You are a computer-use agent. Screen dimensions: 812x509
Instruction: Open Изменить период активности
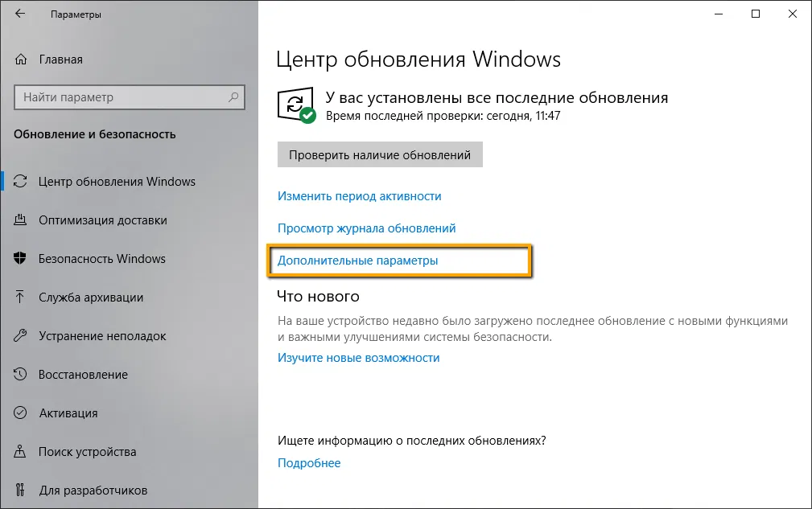(x=359, y=195)
